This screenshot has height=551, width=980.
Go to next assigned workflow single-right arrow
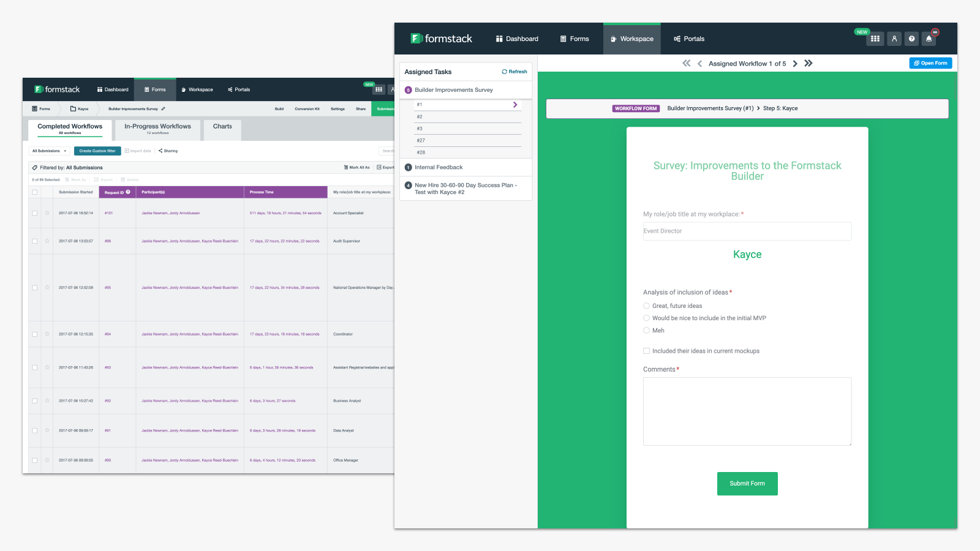795,63
